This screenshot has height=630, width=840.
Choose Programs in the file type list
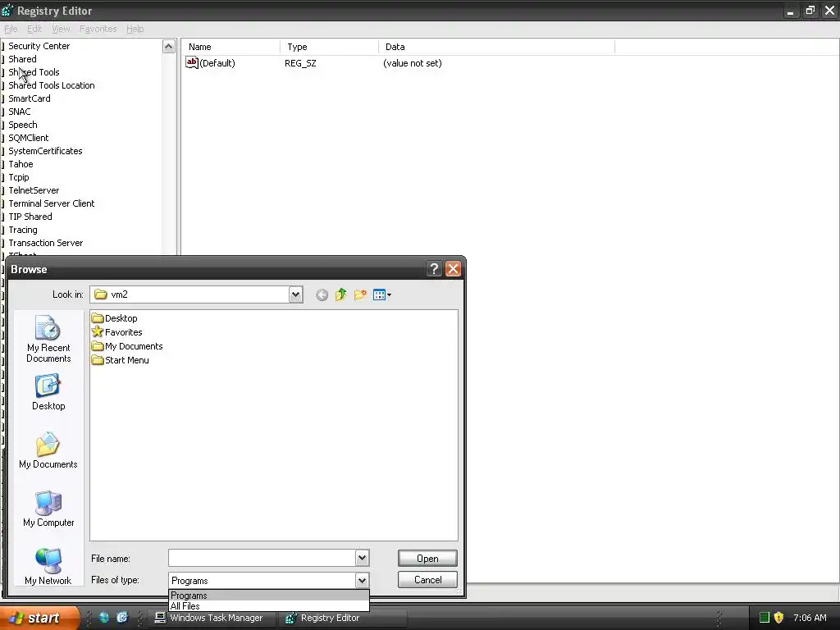coord(269,596)
